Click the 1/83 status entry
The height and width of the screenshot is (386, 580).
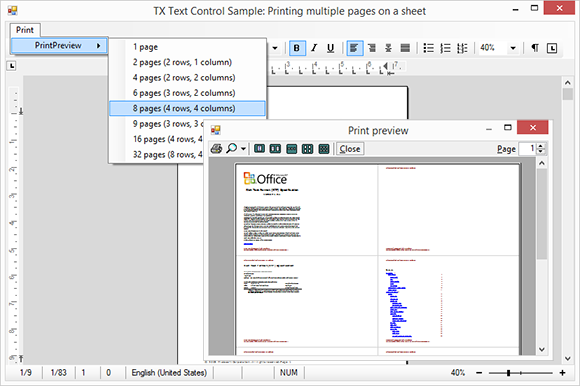click(58, 373)
